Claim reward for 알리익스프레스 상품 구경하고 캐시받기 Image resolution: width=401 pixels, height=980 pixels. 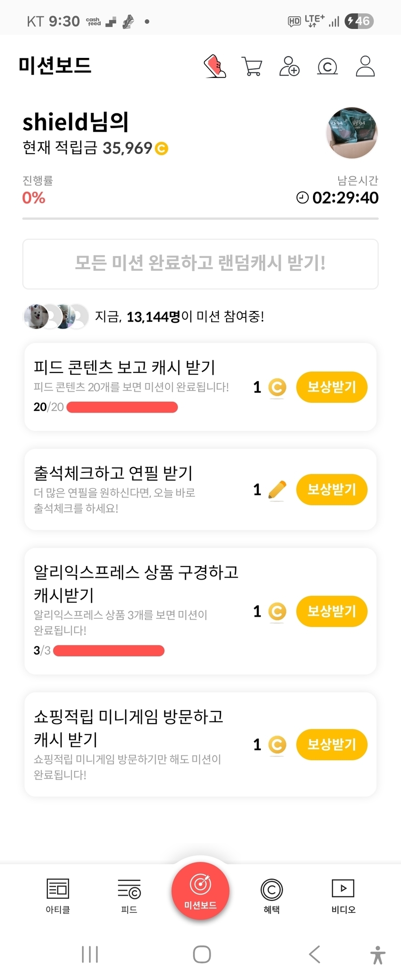(331, 611)
